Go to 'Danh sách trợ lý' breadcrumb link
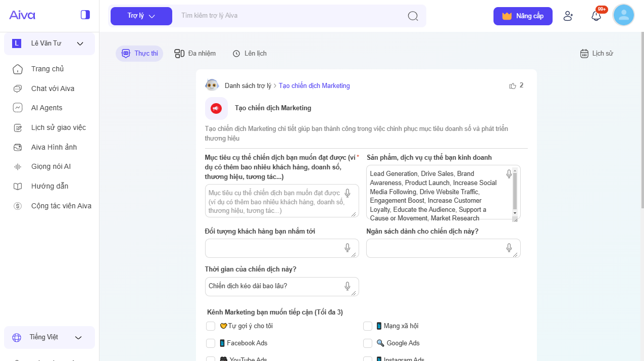 click(x=247, y=86)
